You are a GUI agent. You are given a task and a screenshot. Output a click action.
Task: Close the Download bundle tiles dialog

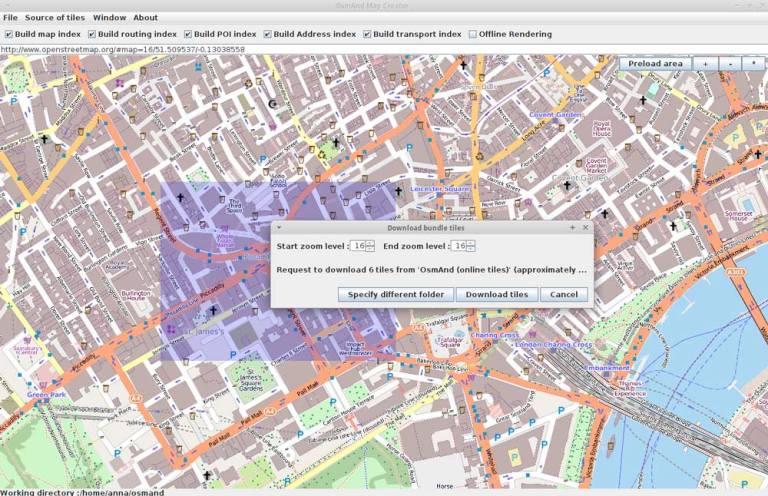(585, 228)
